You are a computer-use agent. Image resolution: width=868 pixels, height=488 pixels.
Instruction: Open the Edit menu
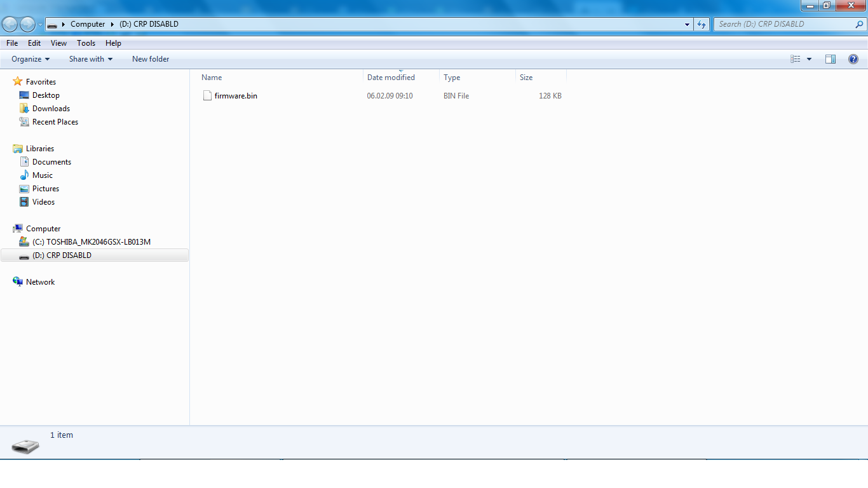click(x=34, y=43)
